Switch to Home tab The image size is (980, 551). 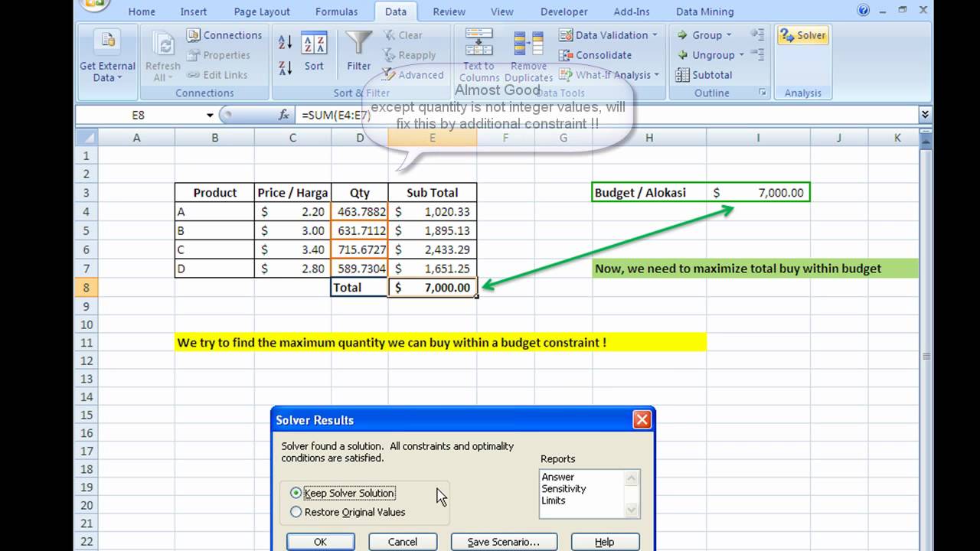pos(142,11)
